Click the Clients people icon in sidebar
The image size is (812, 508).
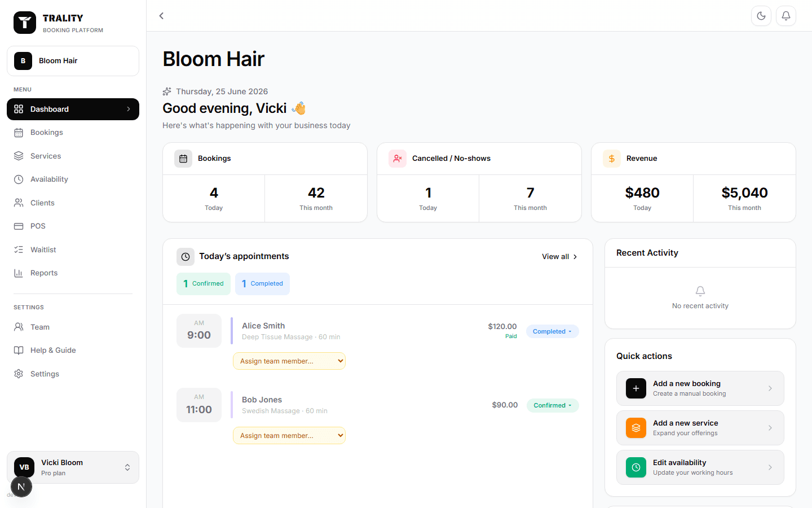coord(19,203)
